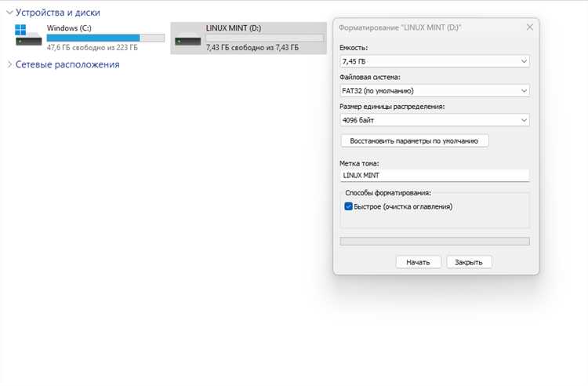588x386 pixels.
Task: Click the Закрыть button
Action: pos(469,262)
